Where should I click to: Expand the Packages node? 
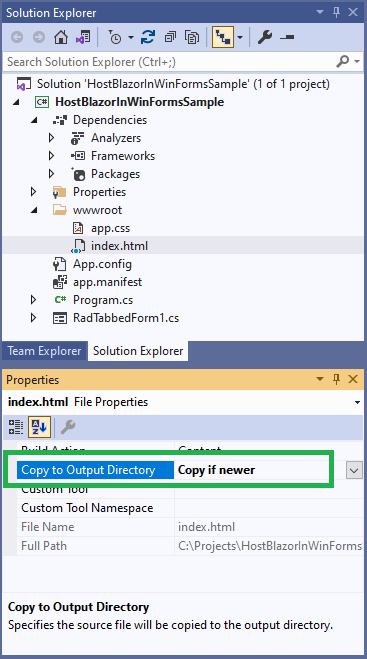(51, 174)
